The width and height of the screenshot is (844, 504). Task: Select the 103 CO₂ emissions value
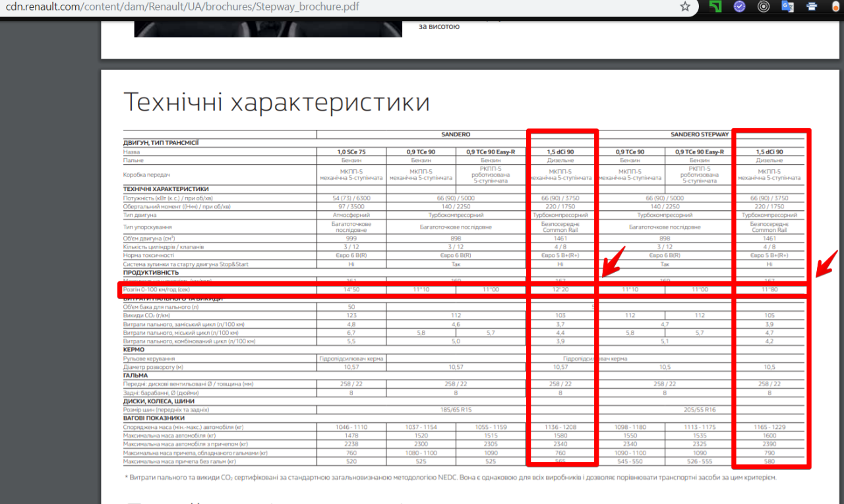560,316
